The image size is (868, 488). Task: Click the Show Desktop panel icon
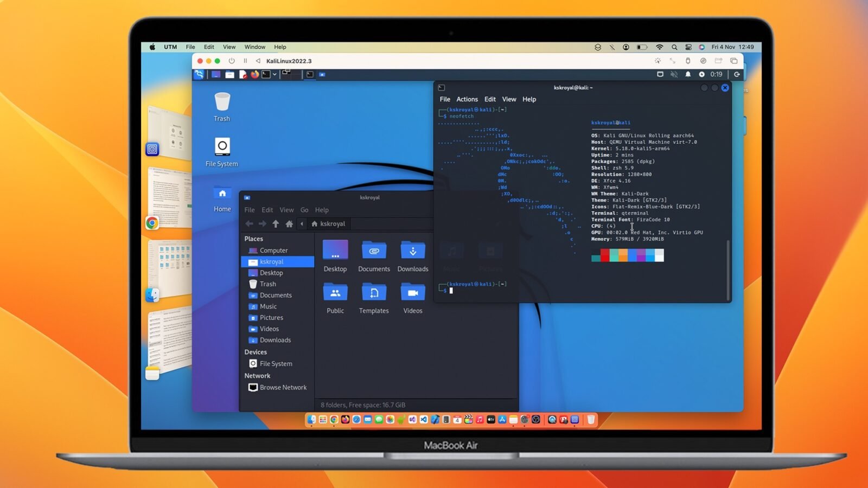point(216,74)
